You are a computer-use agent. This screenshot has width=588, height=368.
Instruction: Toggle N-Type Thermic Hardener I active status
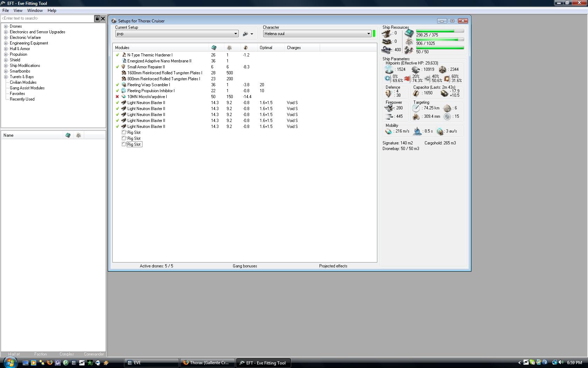(118, 55)
